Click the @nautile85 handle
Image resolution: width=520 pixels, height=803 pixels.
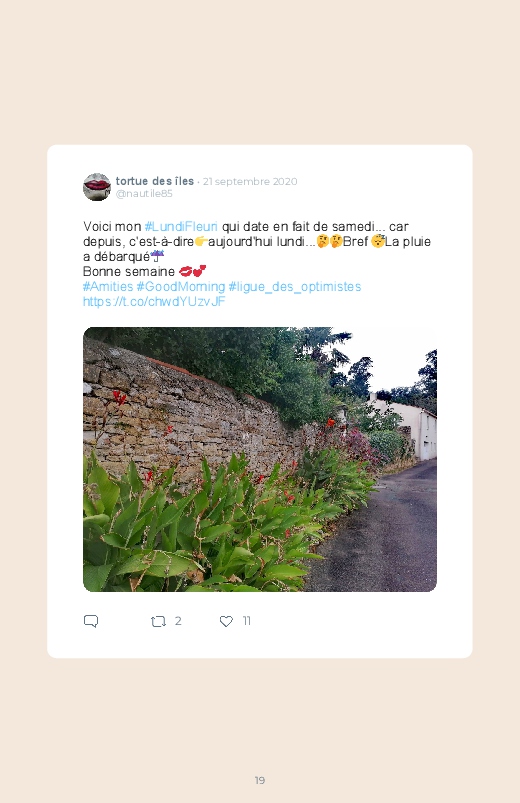(144, 194)
